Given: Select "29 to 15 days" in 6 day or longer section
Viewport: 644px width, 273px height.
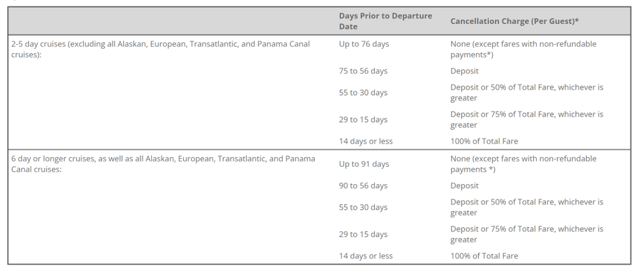Looking at the screenshot, I should coord(363,234).
